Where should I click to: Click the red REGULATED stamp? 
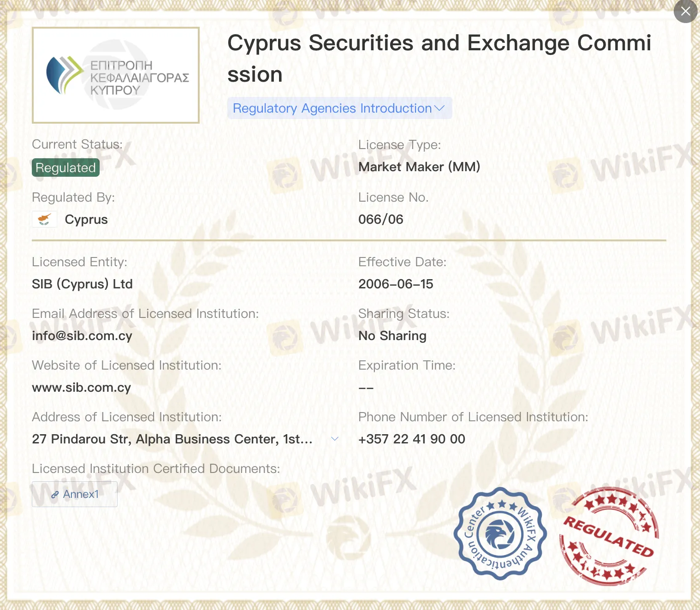coord(609,536)
